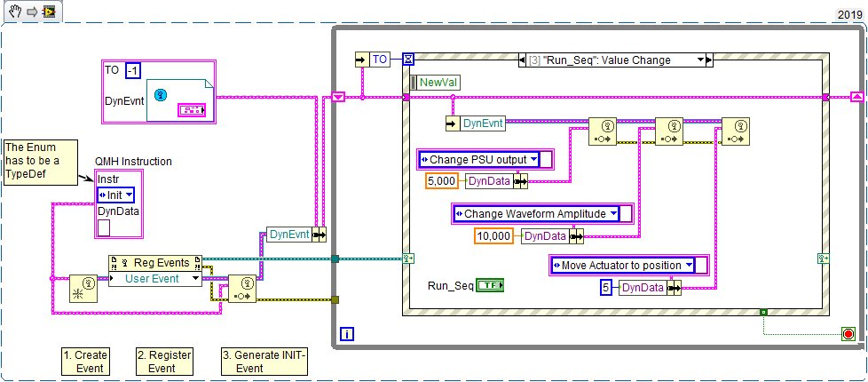The width and height of the screenshot is (868, 382).
Task: Select the 10,000 numeric constant
Action: click(x=494, y=235)
